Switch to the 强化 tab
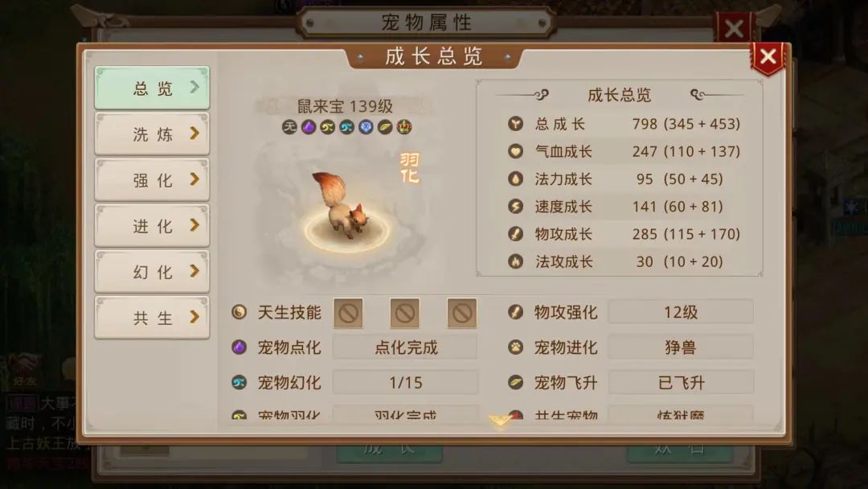The image size is (868, 489). click(152, 180)
